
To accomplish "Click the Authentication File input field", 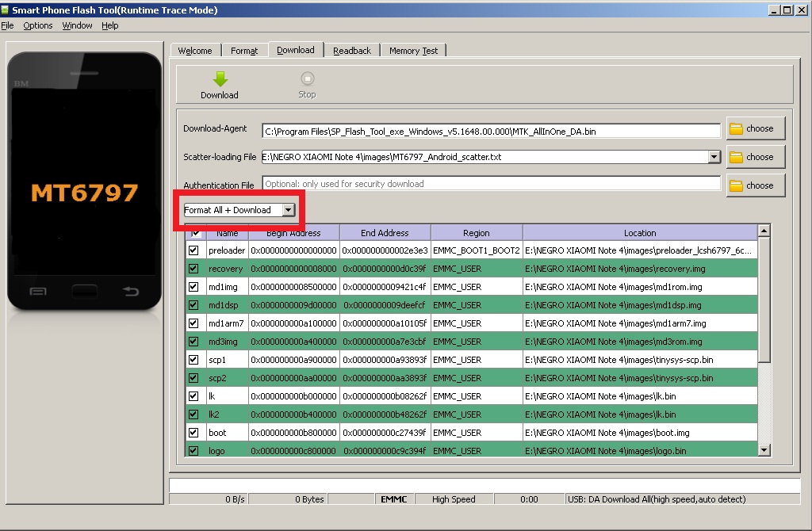I will click(x=491, y=184).
